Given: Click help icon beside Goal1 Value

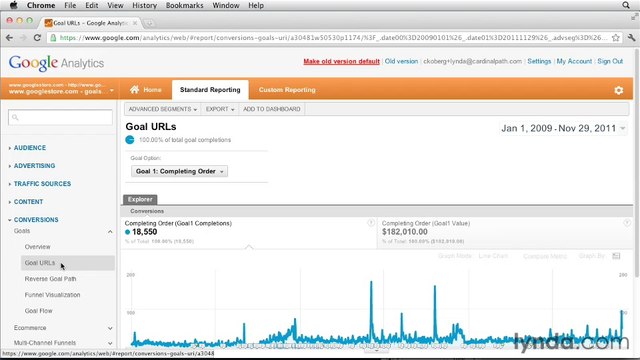Looking at the screenshot, I should pos(627,222).
